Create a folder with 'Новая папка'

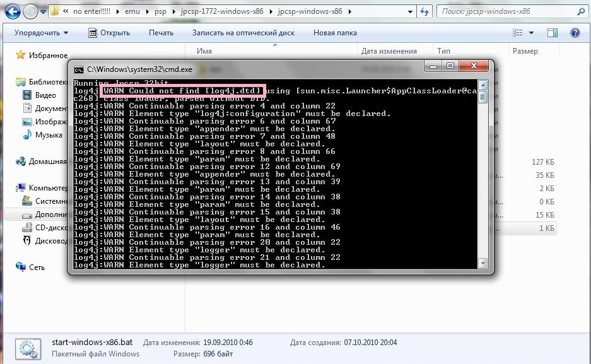coord(335,33)
